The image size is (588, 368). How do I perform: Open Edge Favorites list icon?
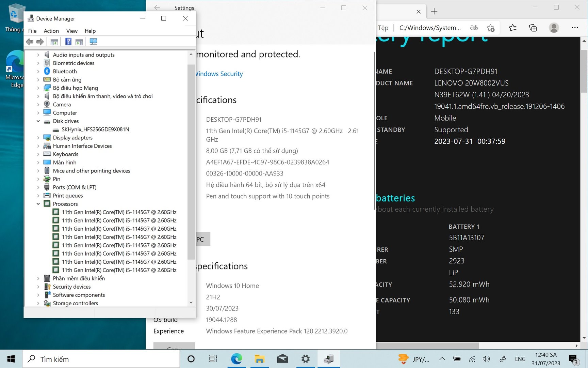pos(512,28)
